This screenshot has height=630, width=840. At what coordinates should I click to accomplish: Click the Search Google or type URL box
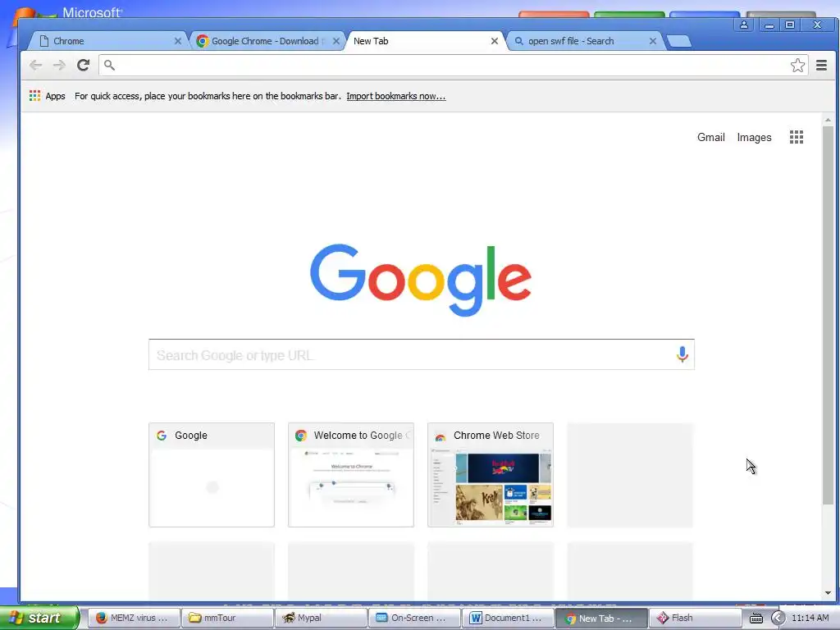click(x=421, y=354)
